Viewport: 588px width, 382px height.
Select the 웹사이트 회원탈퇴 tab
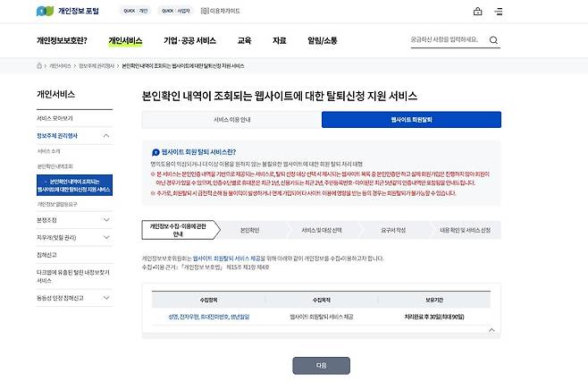point(411,119)
